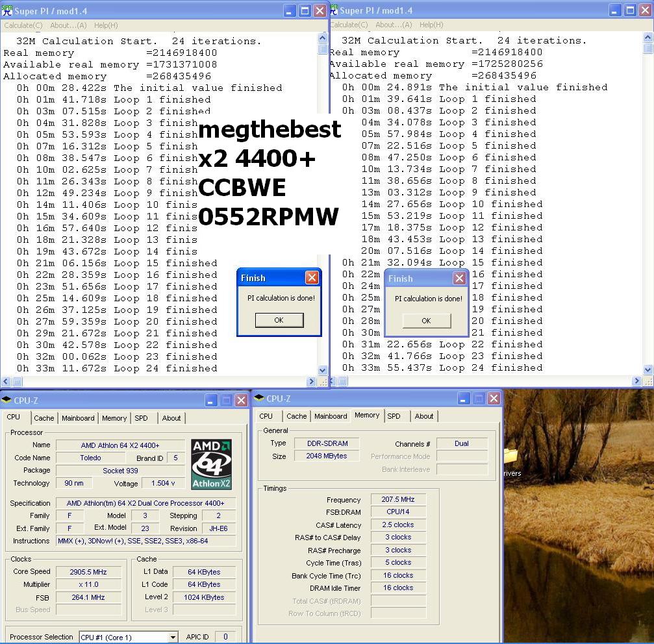Click the Voltage 1.504 v field
654x644 pixels.
163,483
